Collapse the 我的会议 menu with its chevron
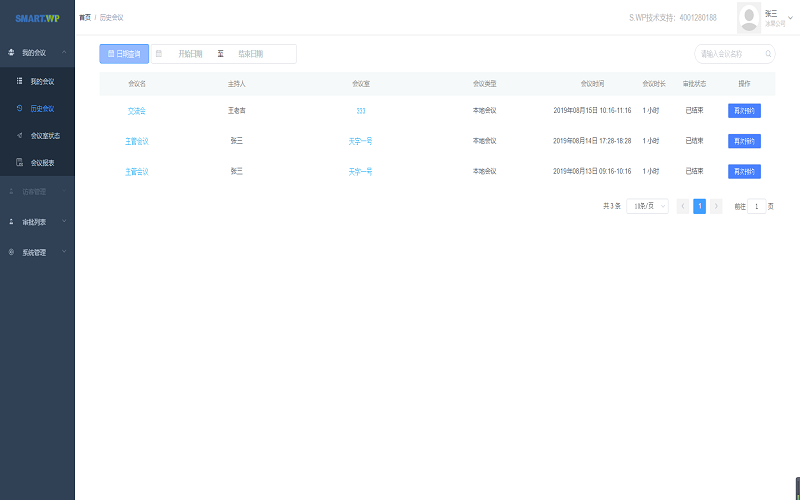Viewport: 800px width, 500px height. (x=64, y=52)
